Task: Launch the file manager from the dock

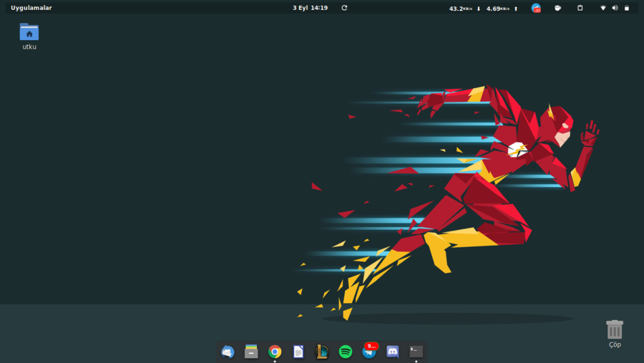Action: 251,352
